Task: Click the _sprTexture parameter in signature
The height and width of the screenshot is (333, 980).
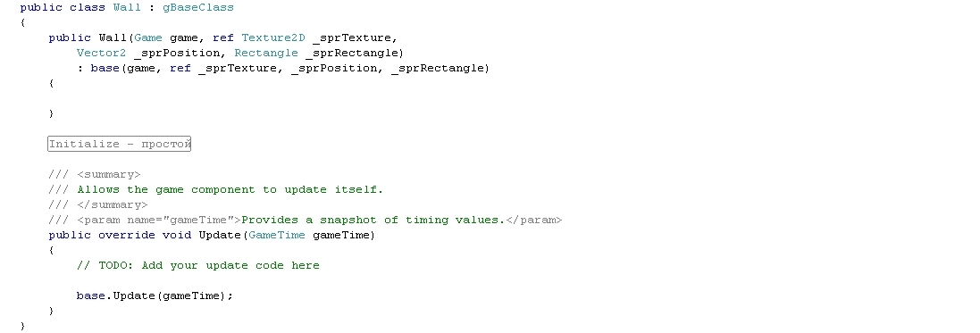Action: click(x=355, y=38)
